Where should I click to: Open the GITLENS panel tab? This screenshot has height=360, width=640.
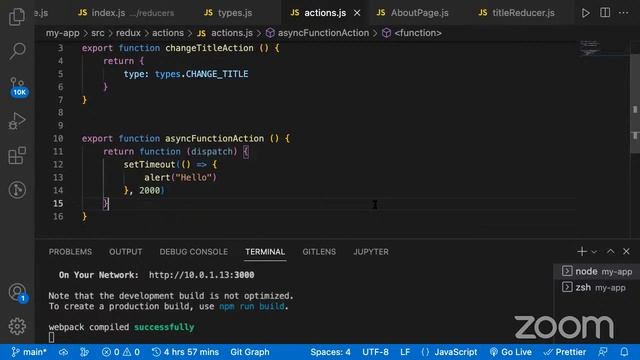point(319,252)
